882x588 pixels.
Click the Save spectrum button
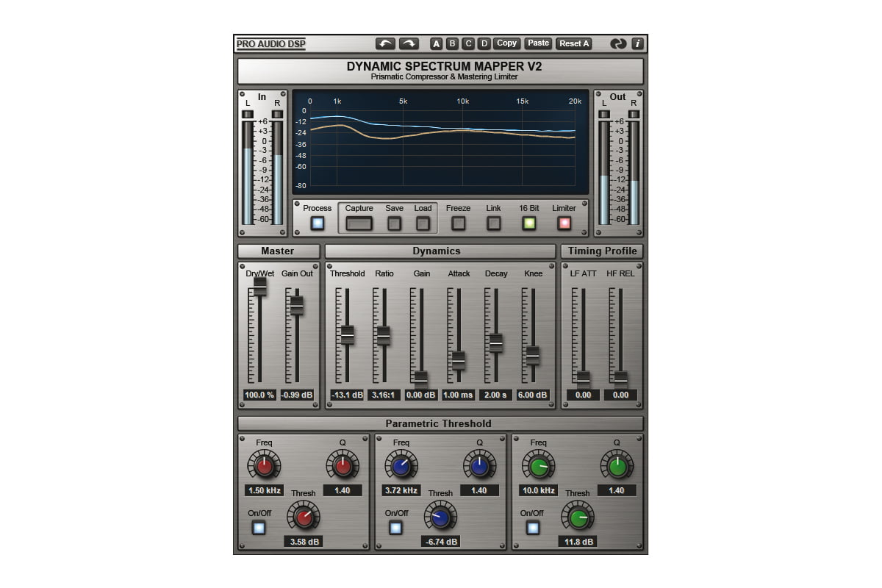click(x=395, y=223)
